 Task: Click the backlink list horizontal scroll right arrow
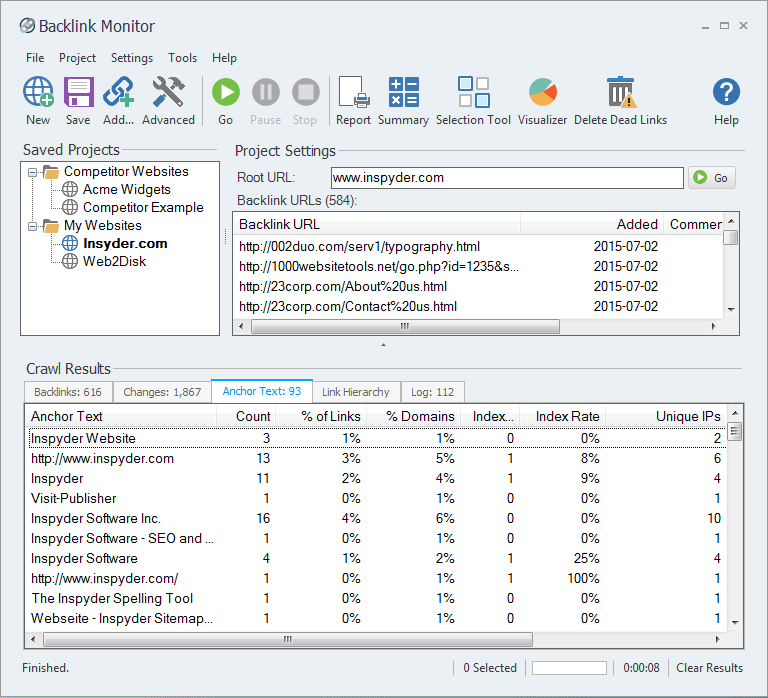coord(713,326)
